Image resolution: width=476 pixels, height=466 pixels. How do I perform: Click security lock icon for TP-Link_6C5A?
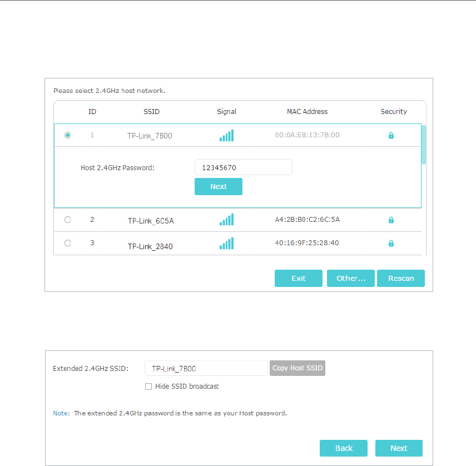pyautogui.click(x=391, y=220)
